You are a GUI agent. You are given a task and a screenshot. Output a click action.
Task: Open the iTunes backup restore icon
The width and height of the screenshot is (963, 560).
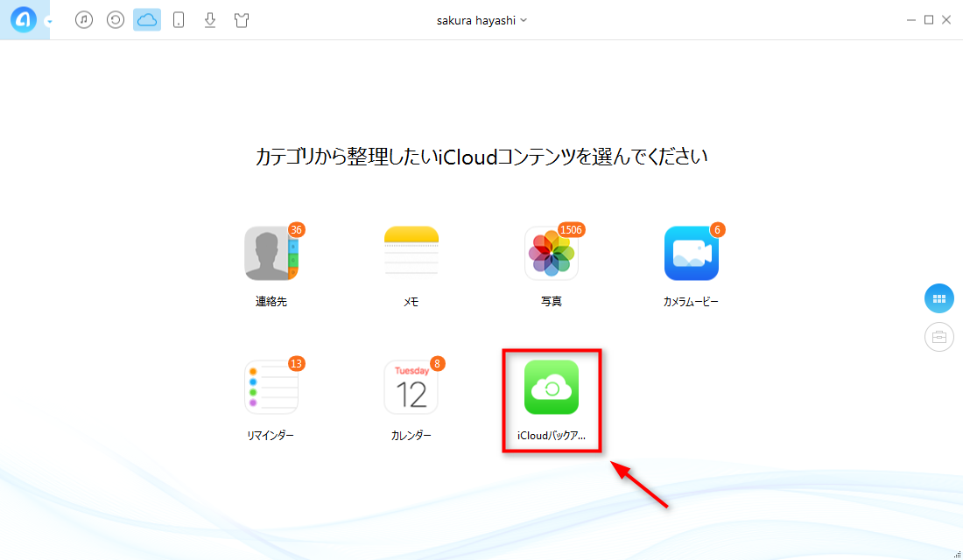pyautogui.click(x=116, y=19)
